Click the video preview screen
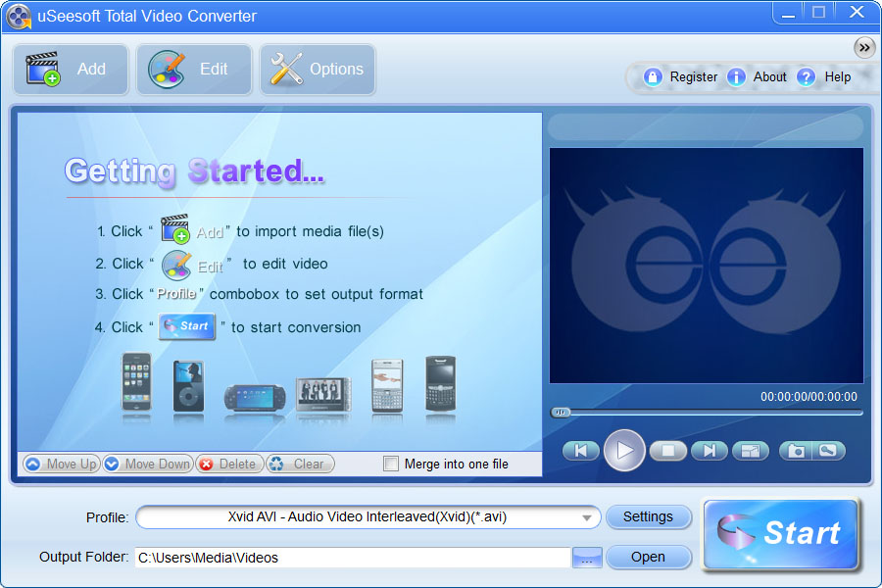Viewport: 882px width, 588px height. [x=707, y=266]
